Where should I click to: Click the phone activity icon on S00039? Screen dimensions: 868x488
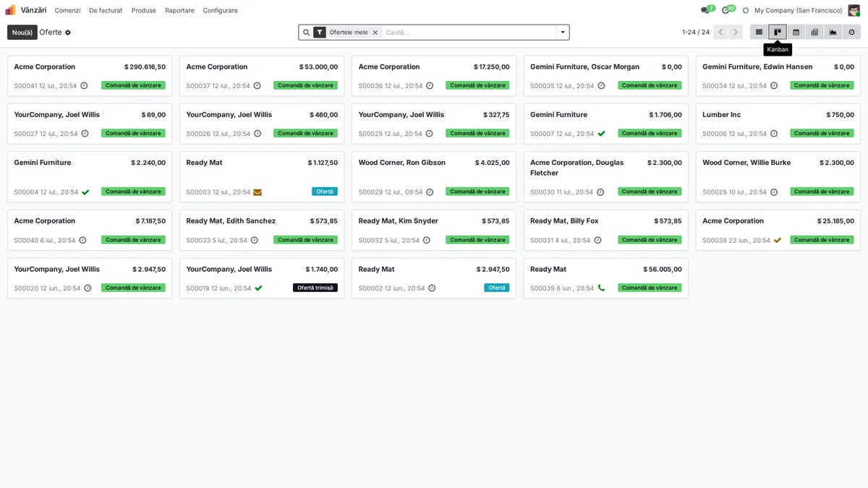[601, 288]
